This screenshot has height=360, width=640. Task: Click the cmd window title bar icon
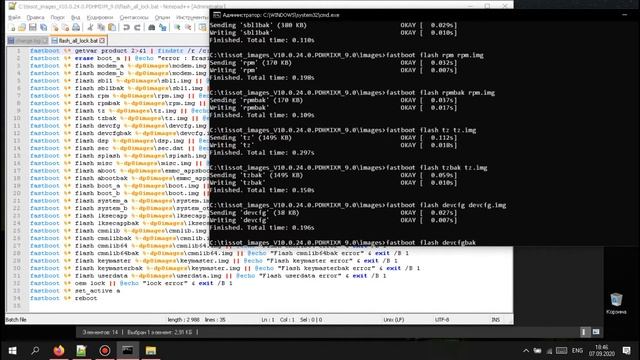click(217, 15)
